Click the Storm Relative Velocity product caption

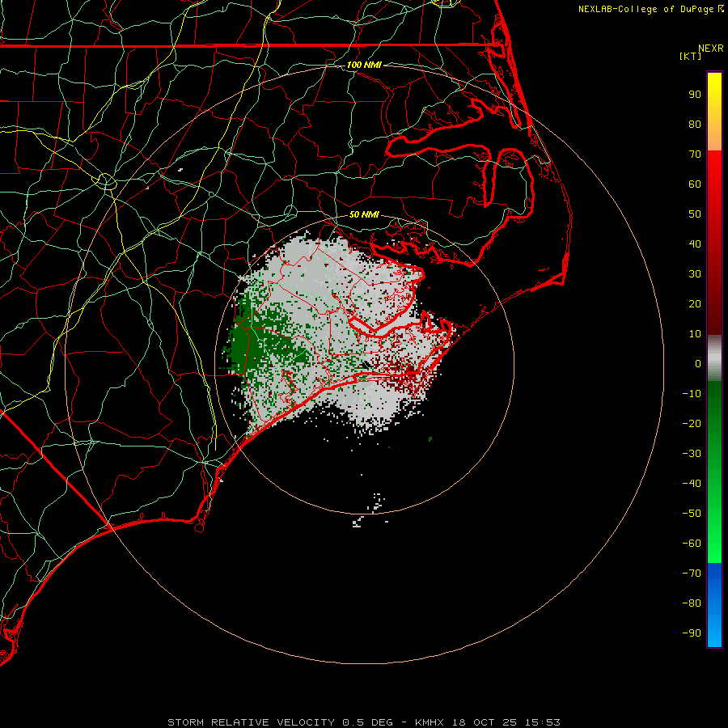363,722
